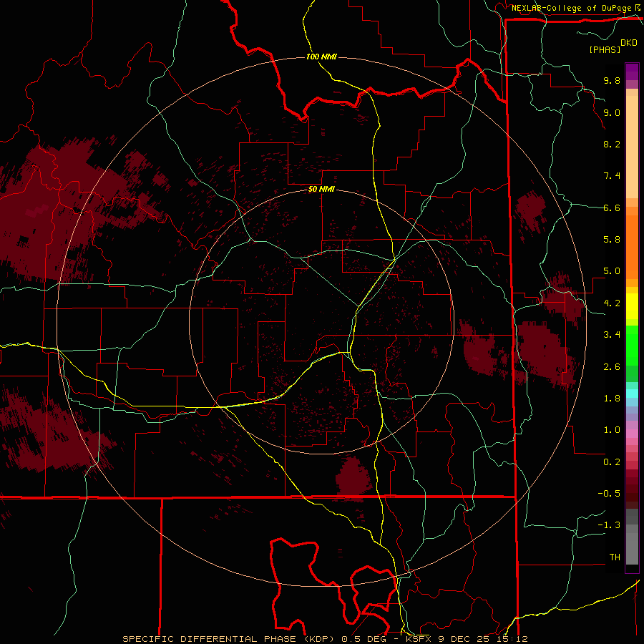Click the DKD product code label
Screen dimensions: 644x644
(x=629, y=43)
